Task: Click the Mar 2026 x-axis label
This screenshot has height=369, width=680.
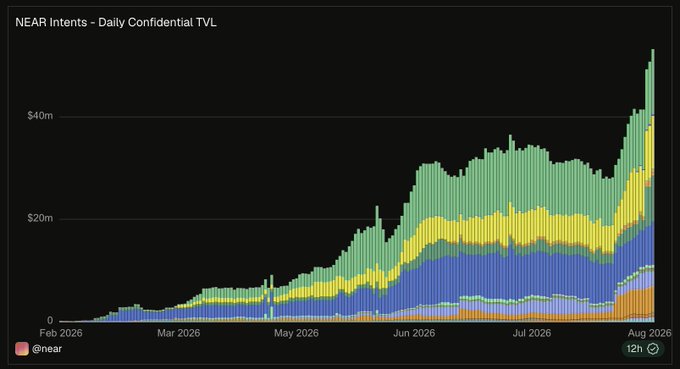Action: [x=179, y=333]
